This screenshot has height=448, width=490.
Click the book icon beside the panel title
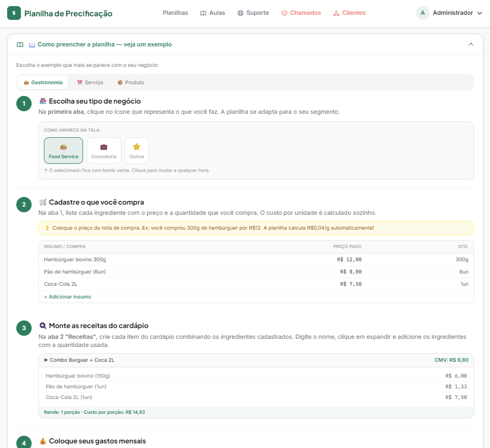point(20,44)
